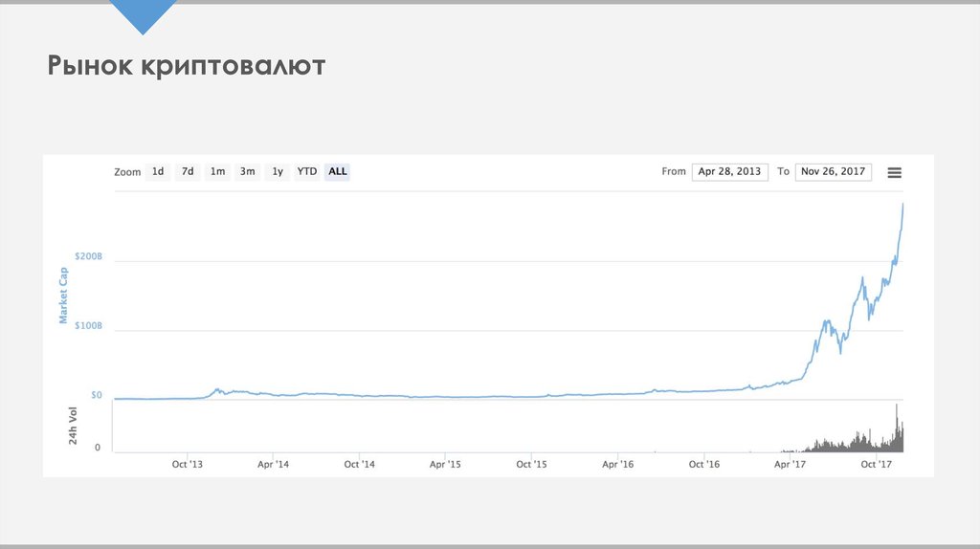Click the Oct '13 x-axis label
Screen dimensions: 980x549
point(187,464)
